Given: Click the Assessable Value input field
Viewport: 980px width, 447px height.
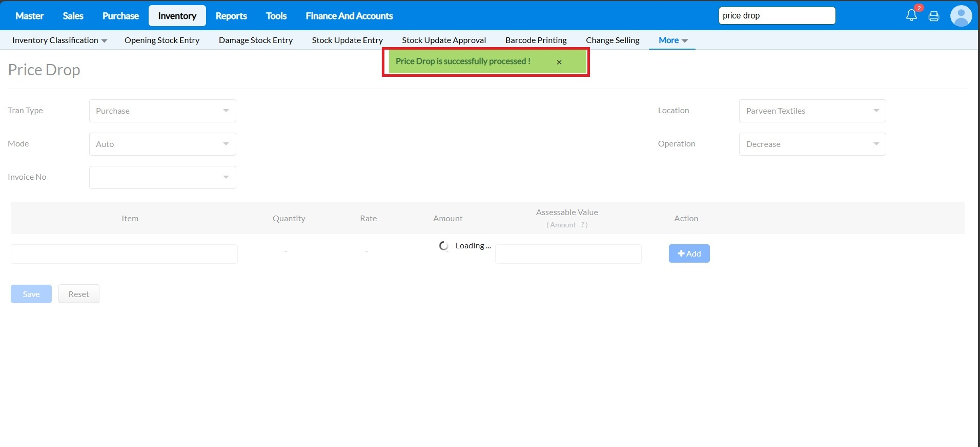Looking at the screenshot, I should 568,254.
